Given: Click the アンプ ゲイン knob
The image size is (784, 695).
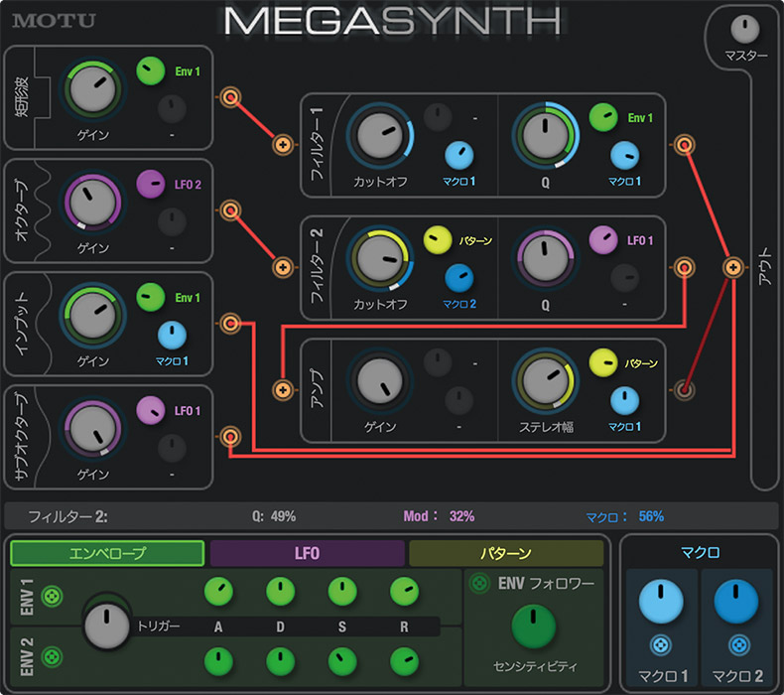Looking at the screenshot, I should 380,381.
